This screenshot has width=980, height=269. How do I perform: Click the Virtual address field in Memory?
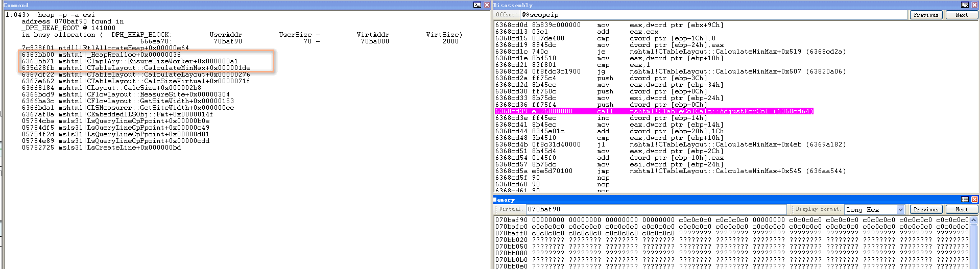pyautogui.click(x=656, y=209)
